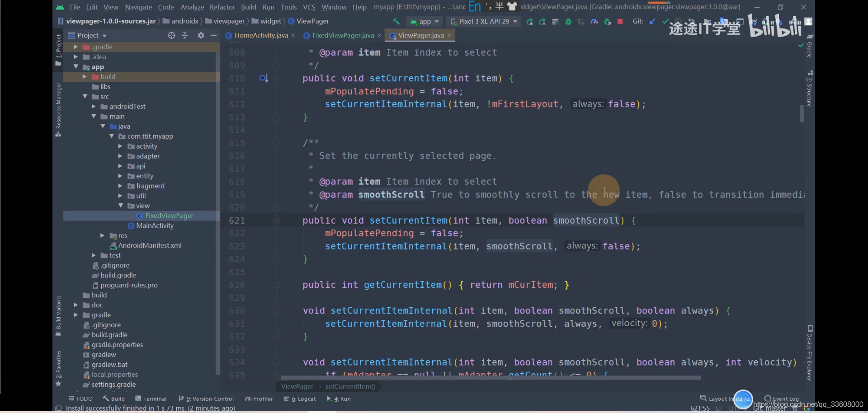
Task: Open the Project view type dropdown
Action: [x=88, y=35]
